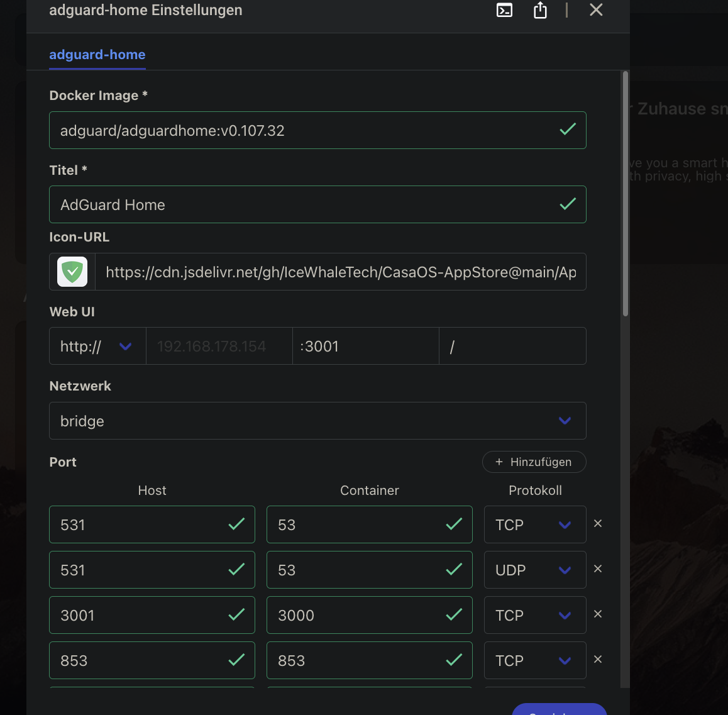Edit host port 3001
The image size is (728, 715).
(152, 615)
